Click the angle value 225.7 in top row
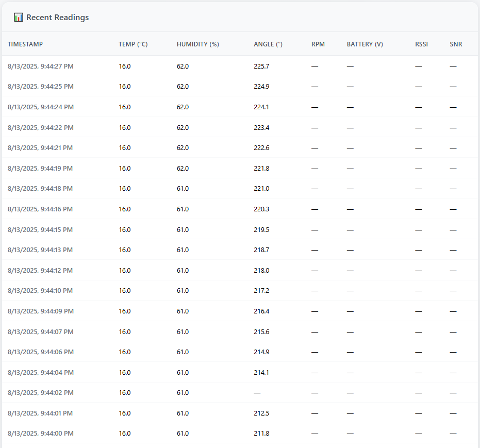Viewport: 480px width, 448px height. click(261, 66)
